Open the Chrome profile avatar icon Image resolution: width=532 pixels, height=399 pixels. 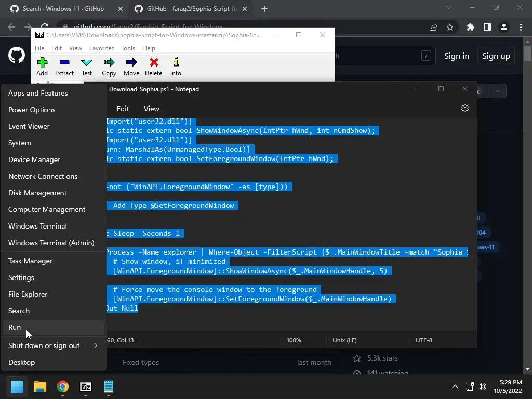pos(504,27)
